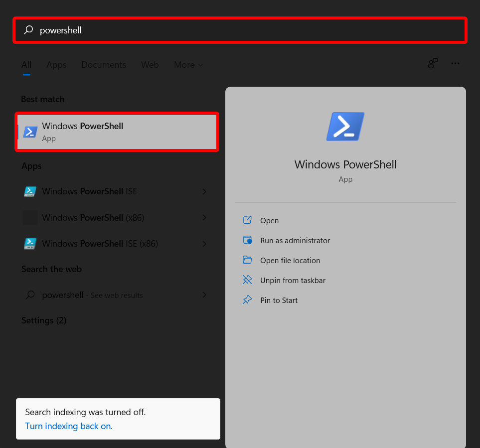Click the large PowerShell logo in preview
480x448 pixels.
(x=345, y=127)
